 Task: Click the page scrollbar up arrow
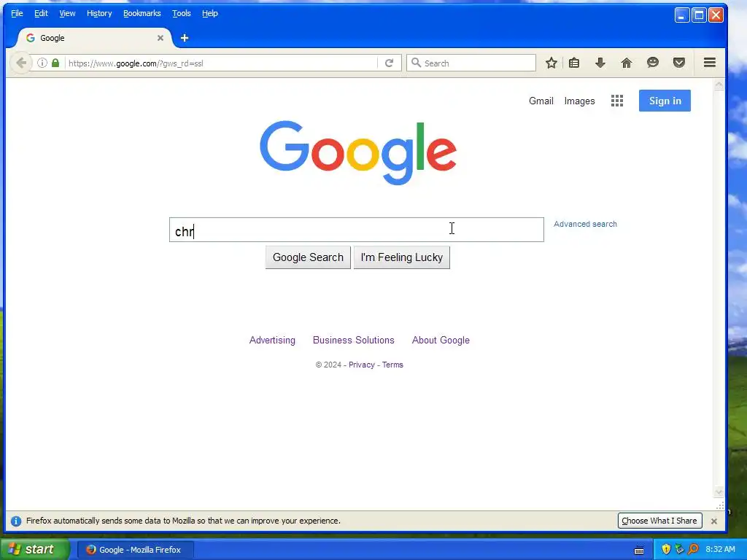point(719,85)
